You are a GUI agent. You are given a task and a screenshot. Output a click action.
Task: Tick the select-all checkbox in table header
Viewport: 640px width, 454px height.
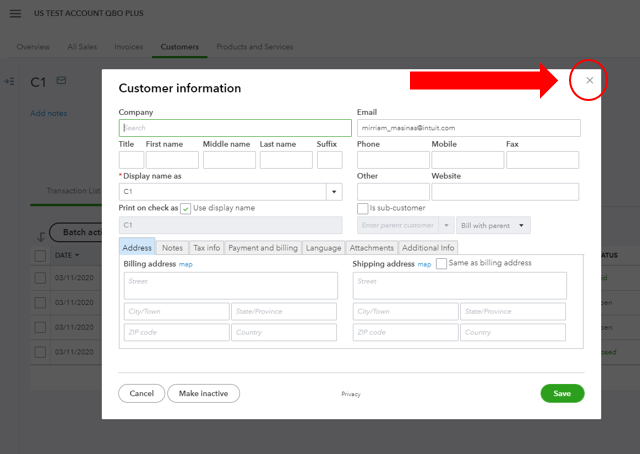40,256
